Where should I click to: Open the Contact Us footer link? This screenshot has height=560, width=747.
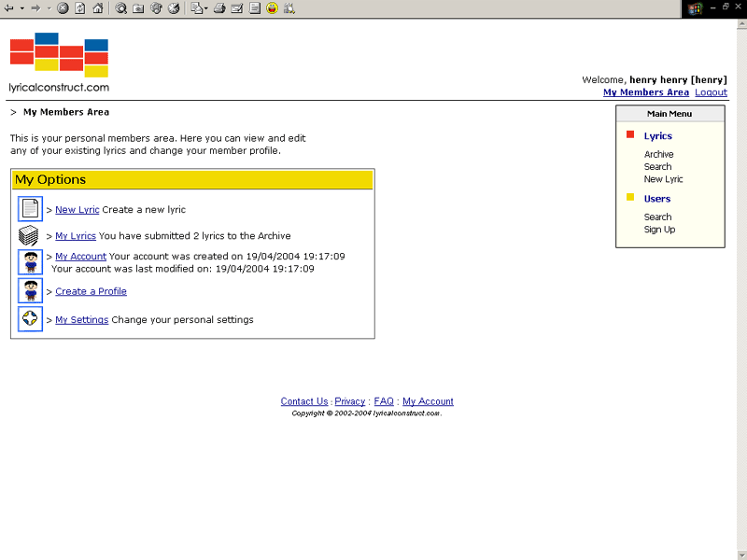tap(304, 401)
